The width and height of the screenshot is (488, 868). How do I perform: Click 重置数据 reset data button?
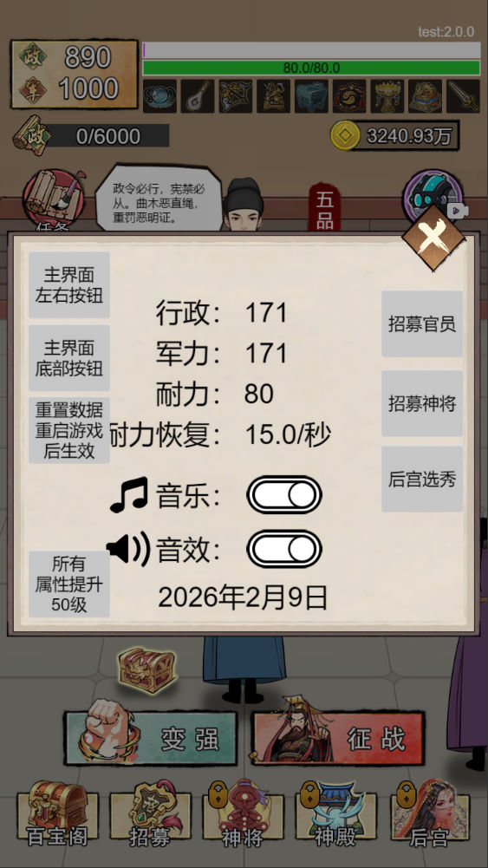[x=69, y=430]
